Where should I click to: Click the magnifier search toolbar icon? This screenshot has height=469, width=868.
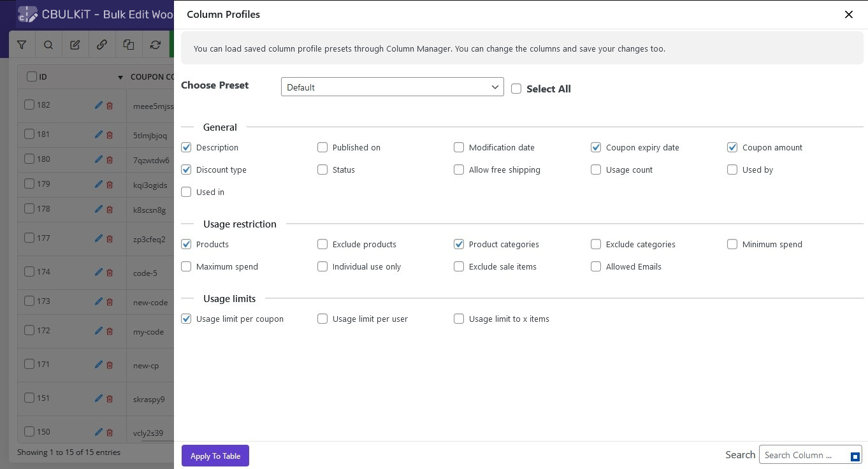click(48, 45)
